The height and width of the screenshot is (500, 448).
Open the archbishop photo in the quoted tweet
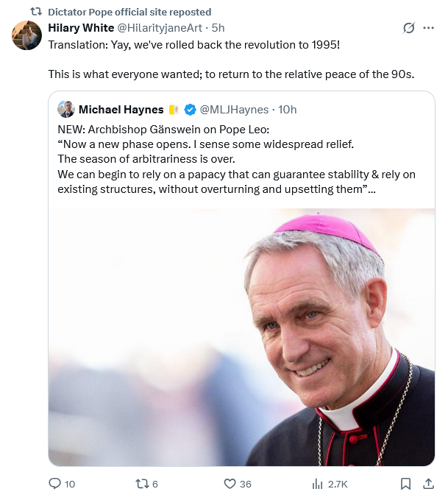[x=241, y=337]
